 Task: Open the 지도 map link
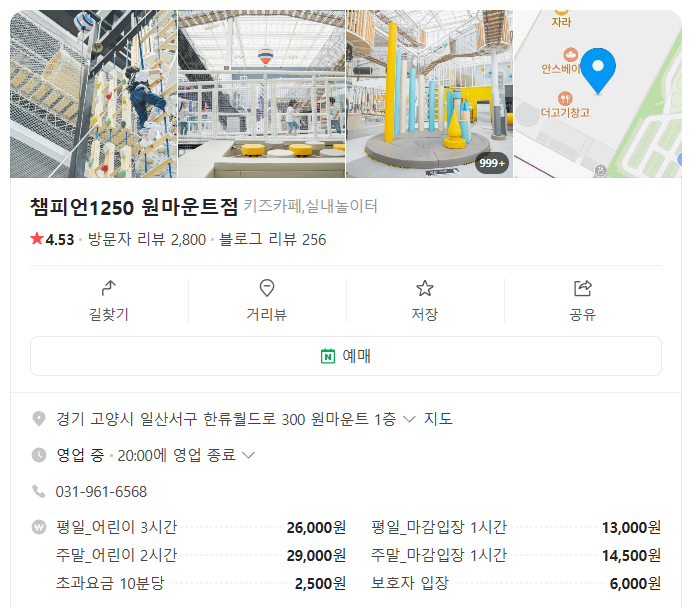click(x=439, y=419)
